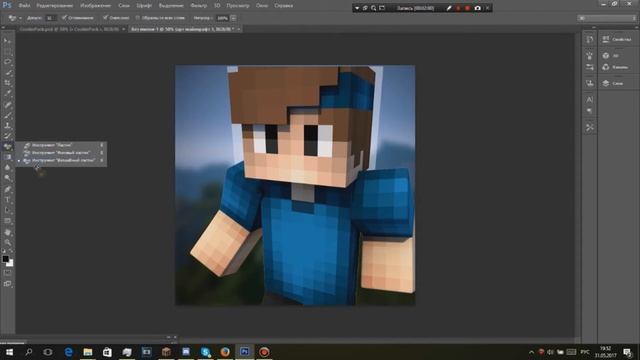
Task: Select the Crop tool
Action: (x=7, y=83)
